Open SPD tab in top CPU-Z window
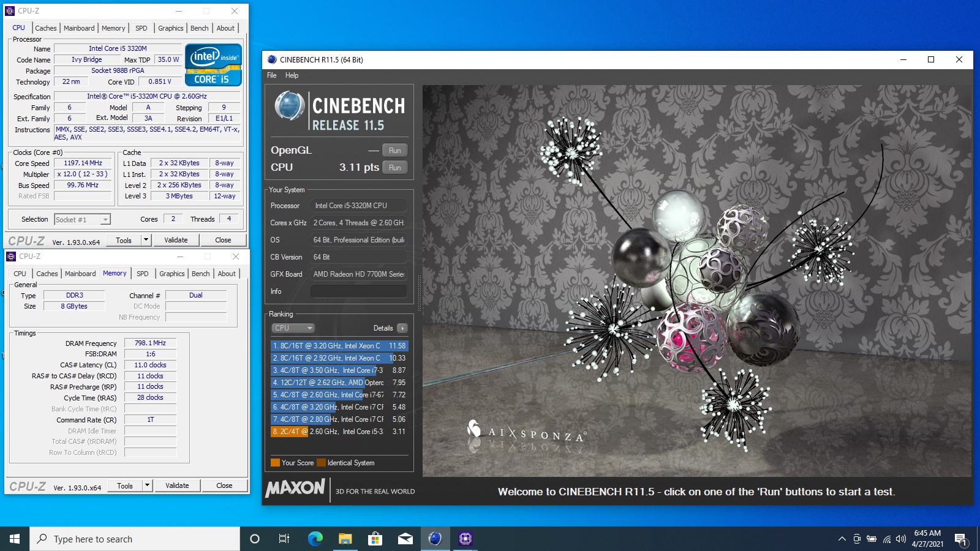 coord(141,28)
